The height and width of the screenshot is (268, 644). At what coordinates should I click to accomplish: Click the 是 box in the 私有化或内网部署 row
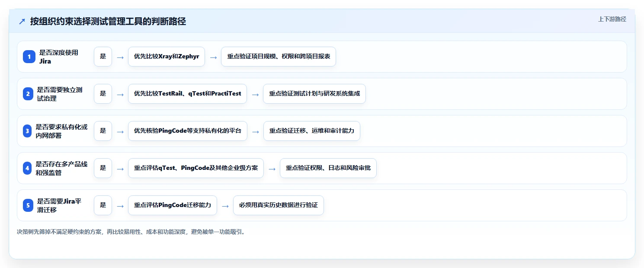pos(103,131)
